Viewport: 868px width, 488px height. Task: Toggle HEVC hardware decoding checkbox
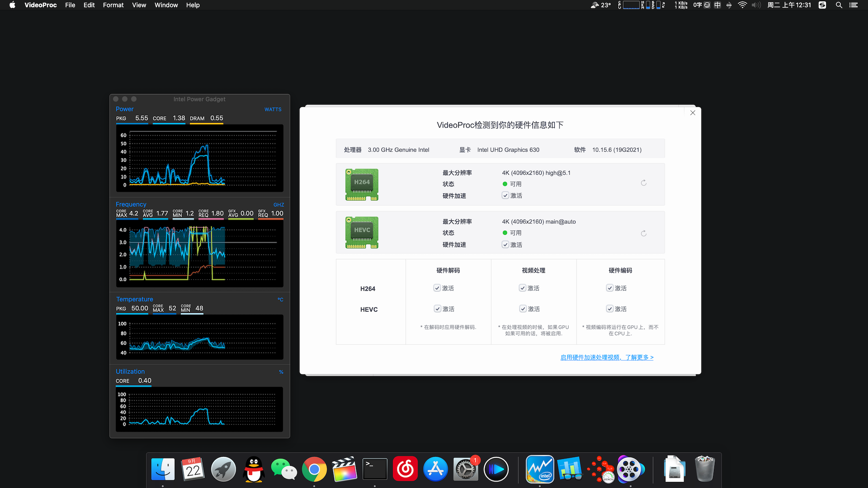(x=437, y=309)
